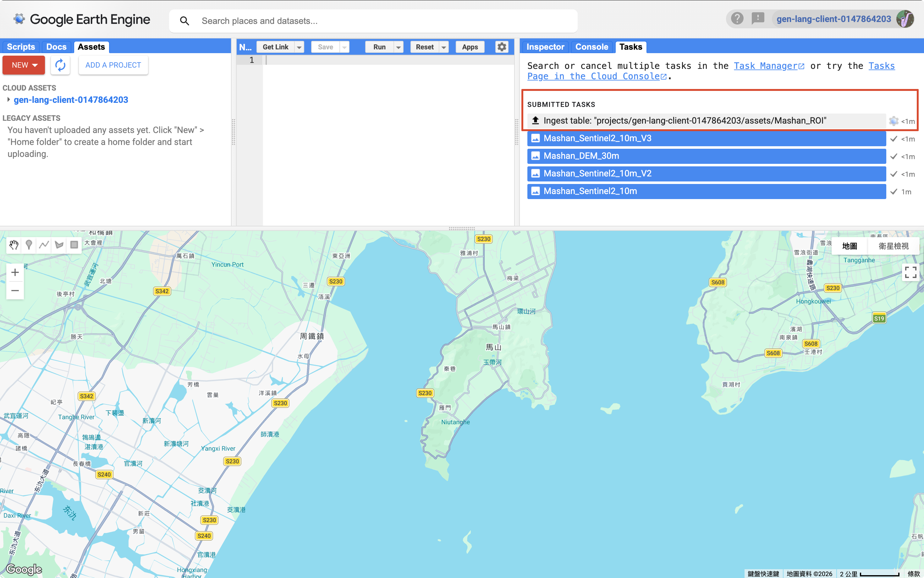
Task: Switch map to 地圖 map view
Action: (x=850, y=246)
